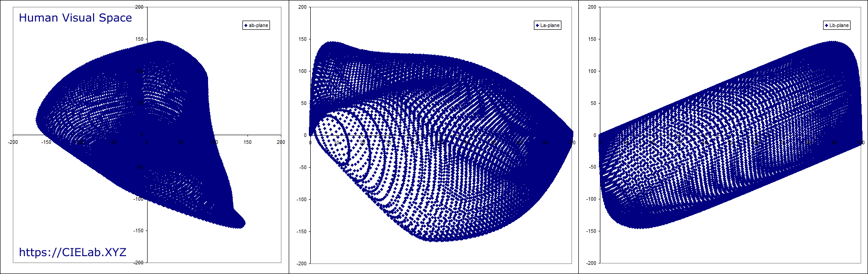Select the ab-plane legend label

pyautogui.click(x=258, y=26)
